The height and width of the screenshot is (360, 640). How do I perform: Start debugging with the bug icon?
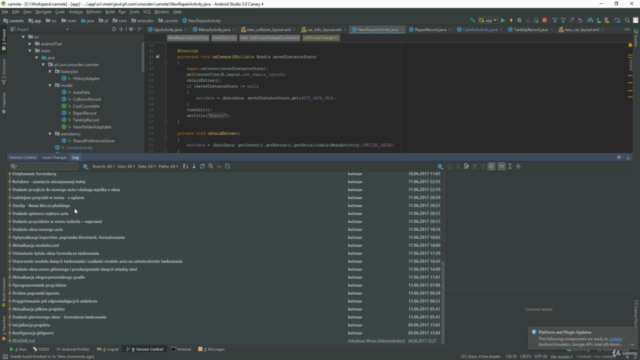[519, 20]
